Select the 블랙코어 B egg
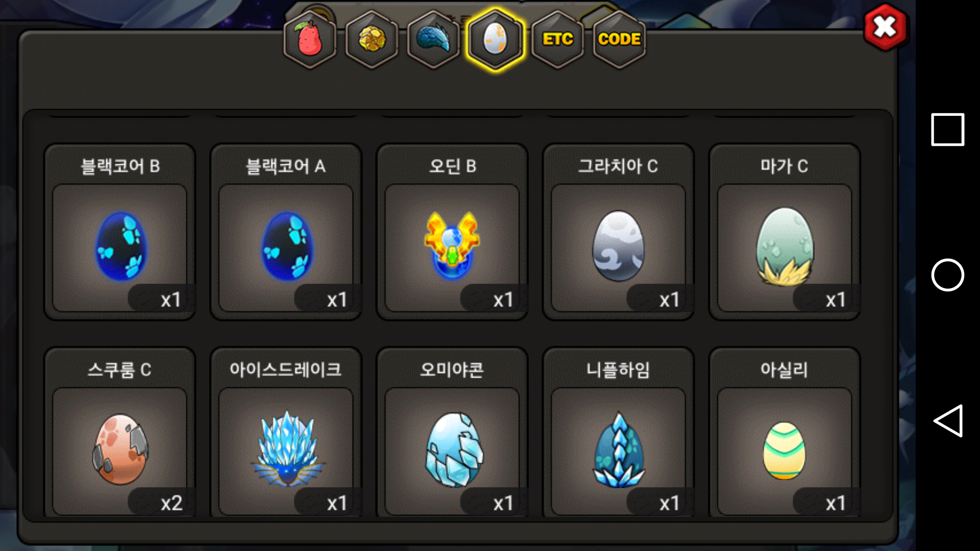Viewport: 980px width, 551px height. click(120, 232)
